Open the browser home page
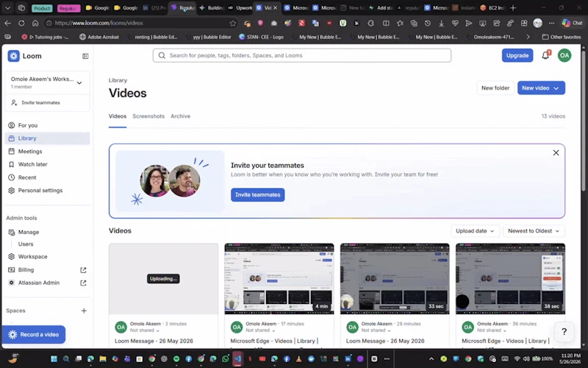The height and width of the screenshot is (368, 588). [35, 23]
